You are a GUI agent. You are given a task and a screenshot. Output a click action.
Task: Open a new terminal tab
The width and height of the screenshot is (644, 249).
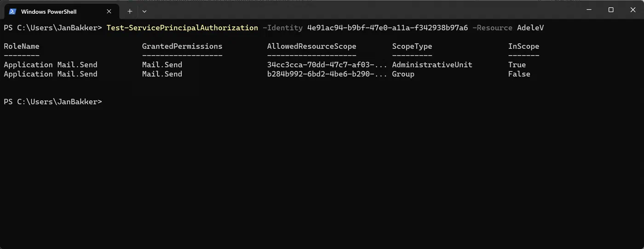point(130,11)
